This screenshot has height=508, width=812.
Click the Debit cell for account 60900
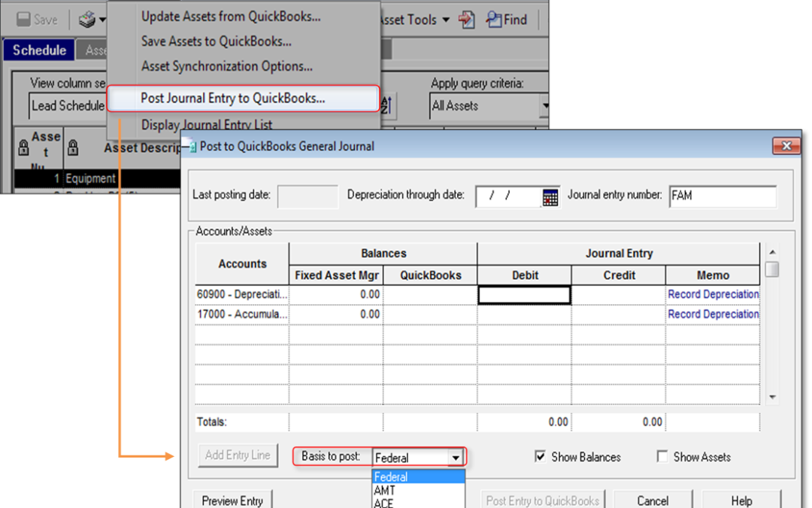pos(525,295)
